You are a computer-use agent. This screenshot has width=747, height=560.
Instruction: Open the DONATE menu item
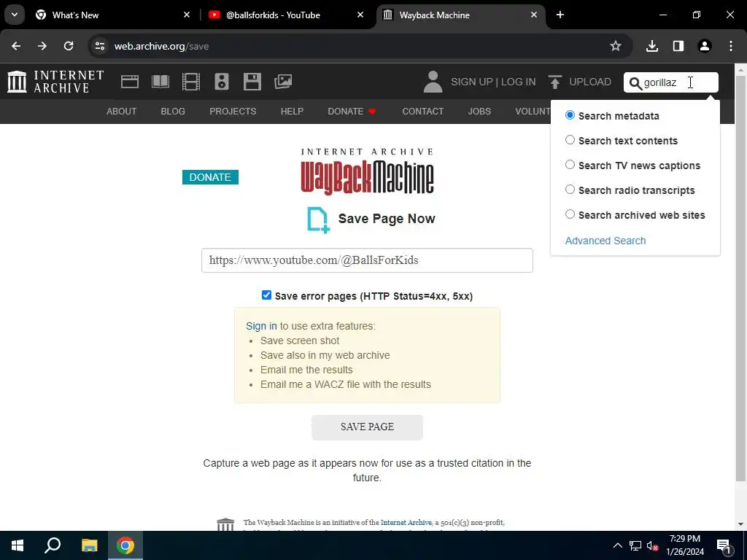[x=352, y=112]
